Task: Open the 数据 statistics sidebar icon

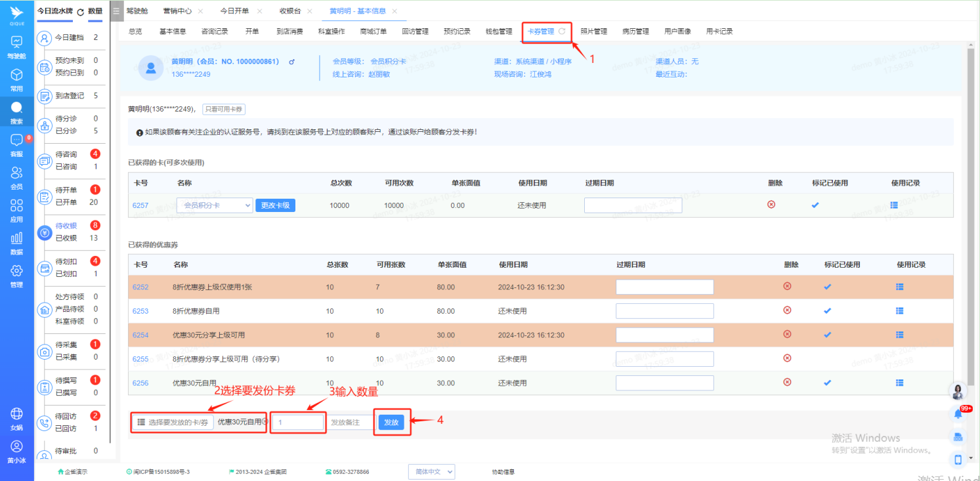Action: [x=16, y=242]
